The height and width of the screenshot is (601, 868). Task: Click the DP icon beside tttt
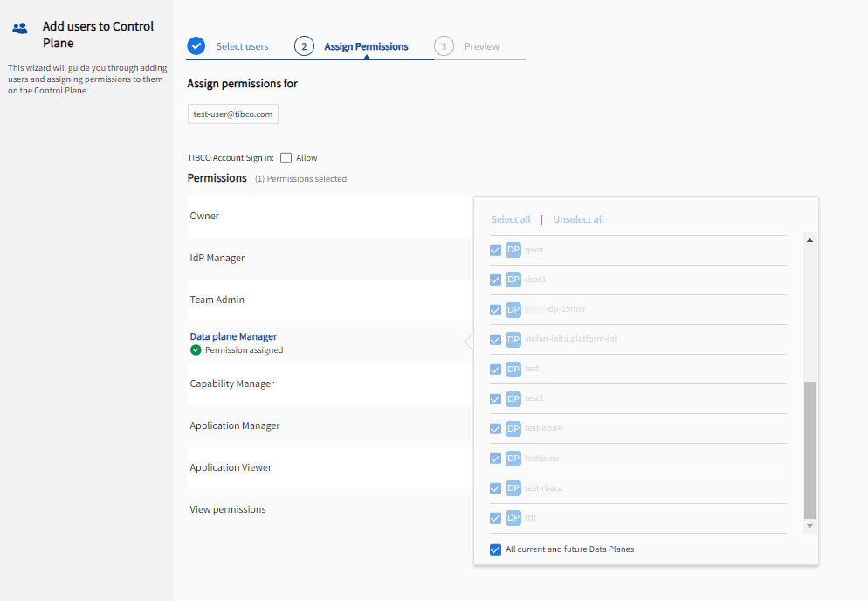click(513, 518)
